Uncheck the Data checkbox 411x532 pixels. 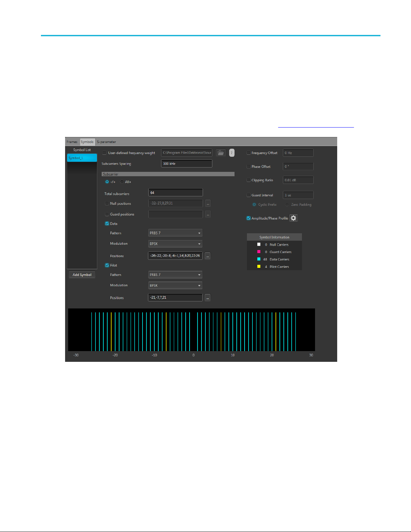[107, 224]
